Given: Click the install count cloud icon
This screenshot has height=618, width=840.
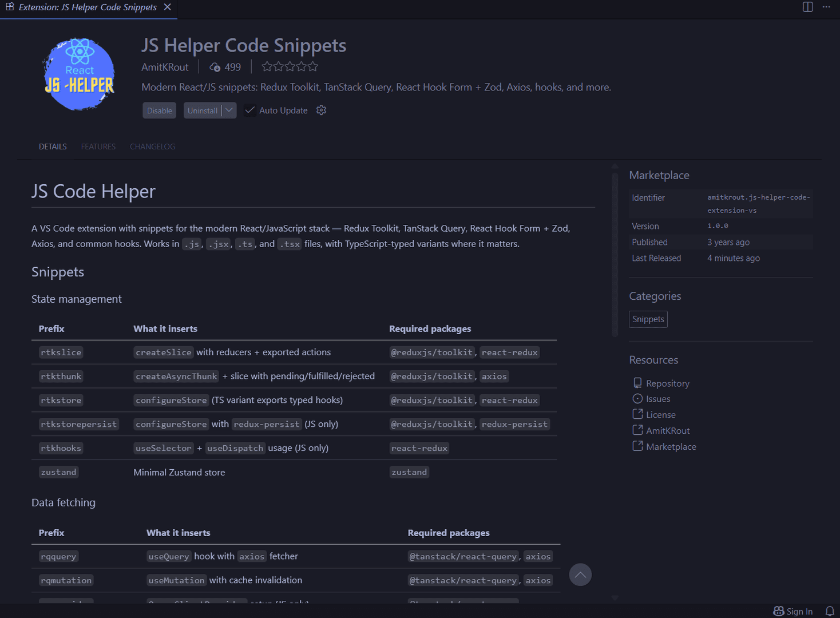Looking at the screenshot, I should coord(215,67).
